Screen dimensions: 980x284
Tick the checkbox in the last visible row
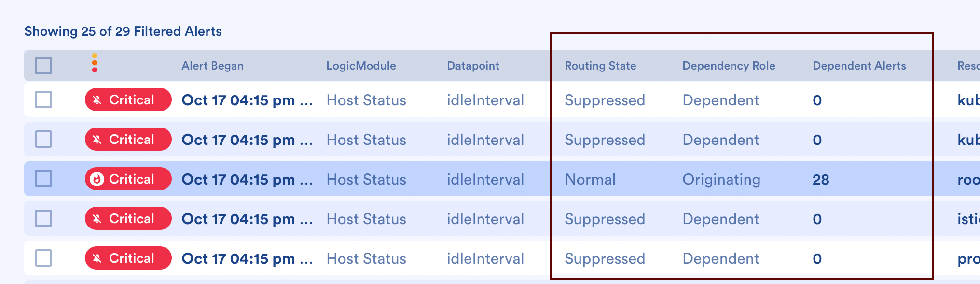pyautogui.click(x=43, y=258)
